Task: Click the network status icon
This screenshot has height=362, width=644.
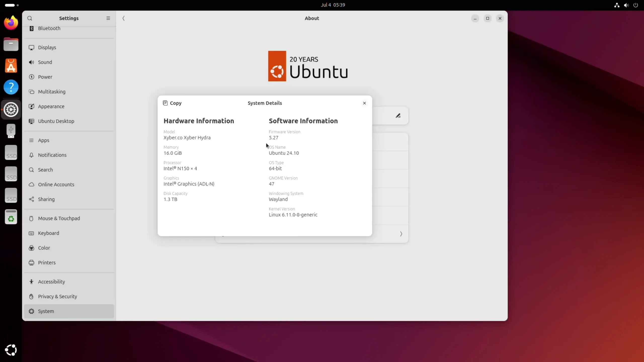Action: pos(617,5)
